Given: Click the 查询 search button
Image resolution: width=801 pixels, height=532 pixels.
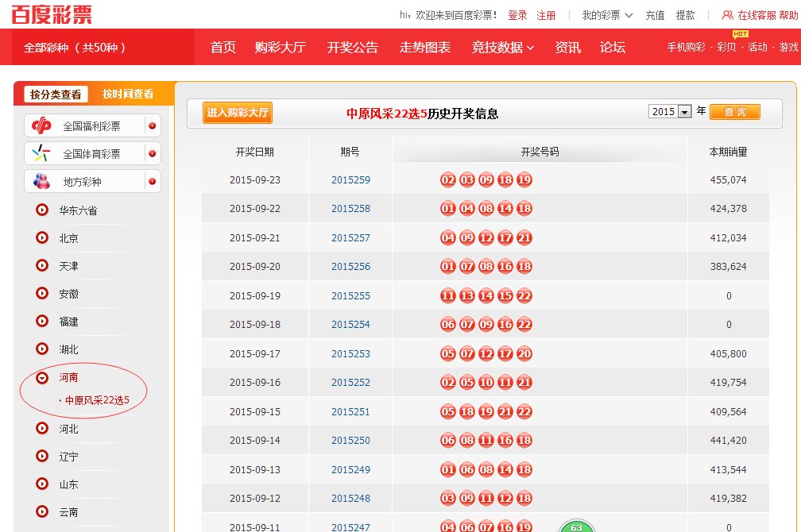Looking at the screenshot, I should click(735, 111).
